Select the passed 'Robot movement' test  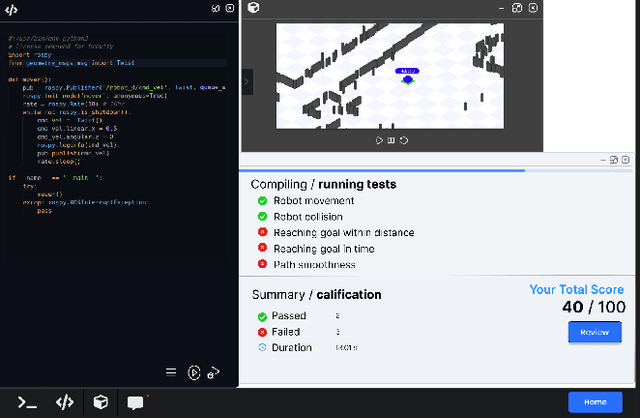307,200
